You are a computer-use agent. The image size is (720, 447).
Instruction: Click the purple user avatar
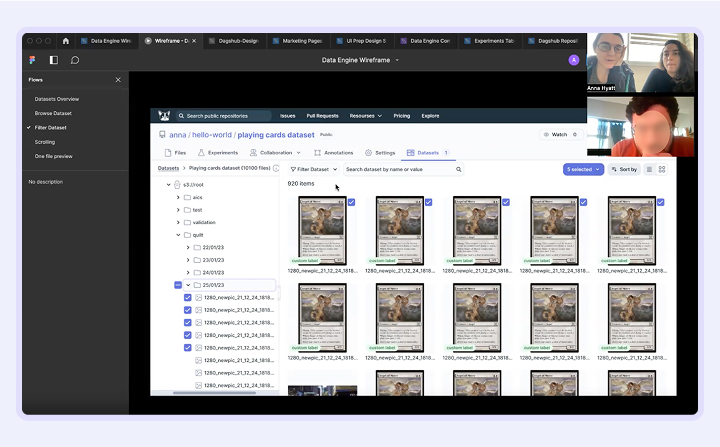coord(574,60)
